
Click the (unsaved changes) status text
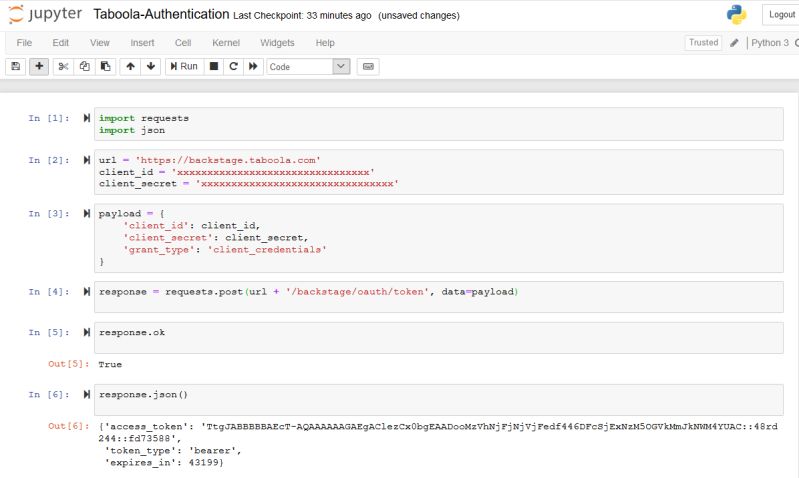click(419, 16)
